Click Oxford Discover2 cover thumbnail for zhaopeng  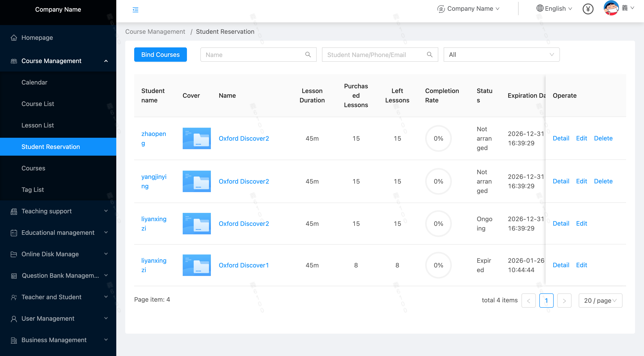[x=197, y=138]
